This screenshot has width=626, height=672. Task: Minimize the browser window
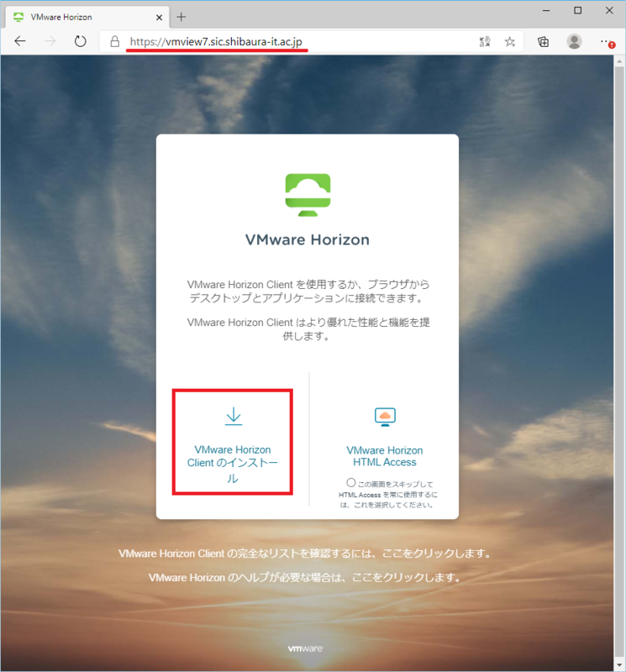point(546,10)
